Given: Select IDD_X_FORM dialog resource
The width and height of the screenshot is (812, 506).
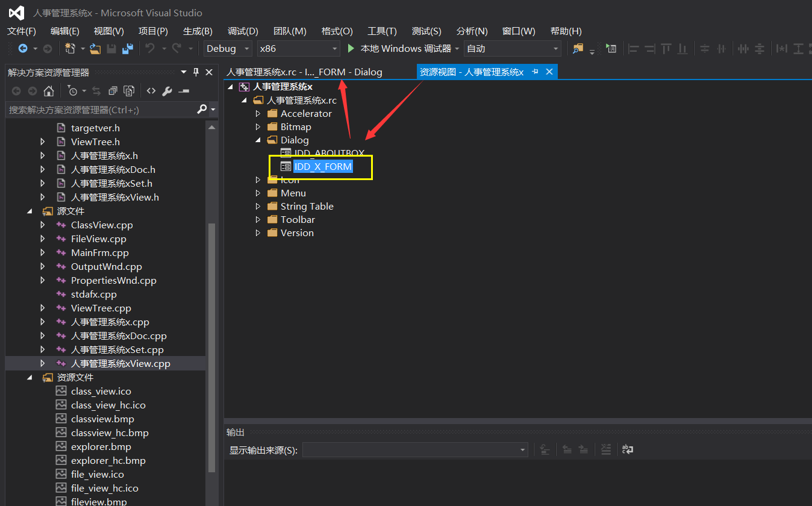Looking at the screenshot, I should click(x=323, y=166).
